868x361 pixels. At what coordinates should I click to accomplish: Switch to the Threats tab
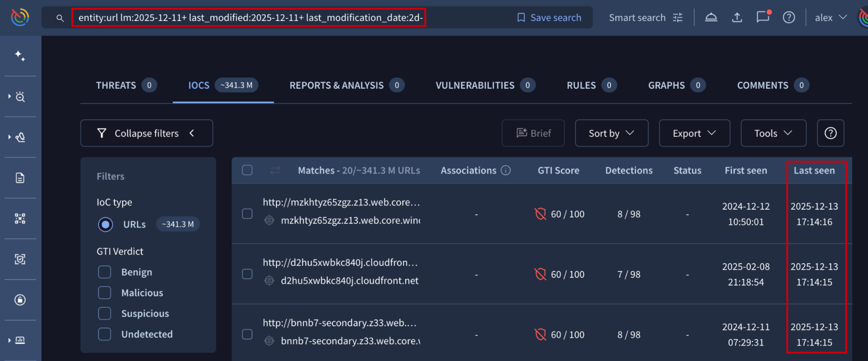(116, 86)
